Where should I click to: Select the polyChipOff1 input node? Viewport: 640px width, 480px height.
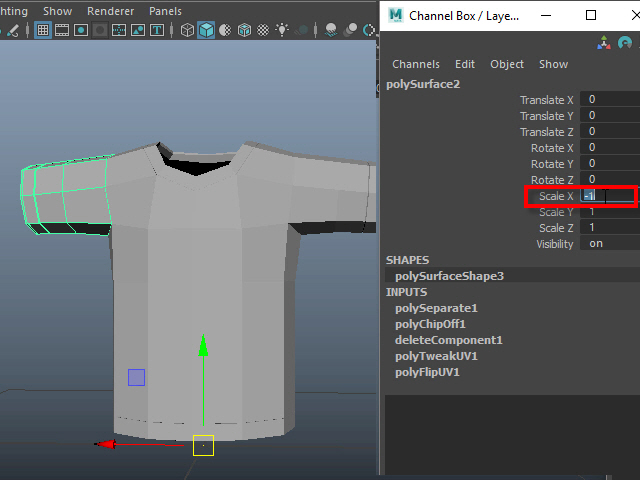pyautogui.click(x=430, y=324)
